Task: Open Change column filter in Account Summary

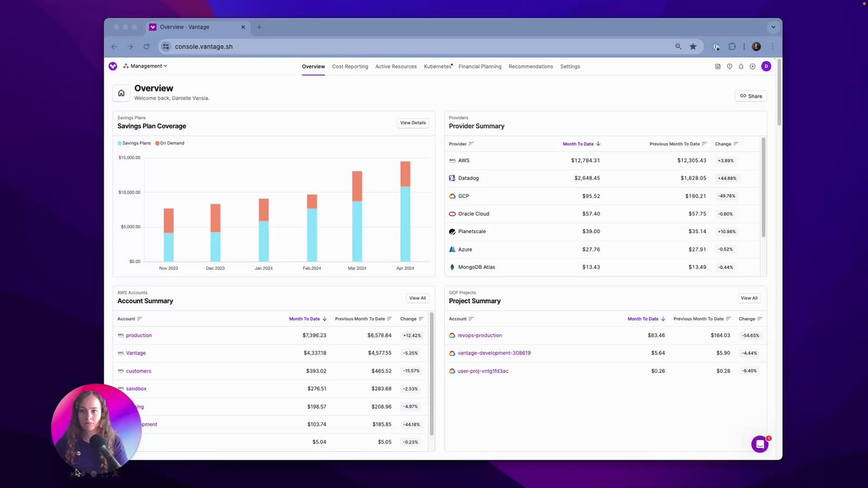Action: [x=421, y=319]
